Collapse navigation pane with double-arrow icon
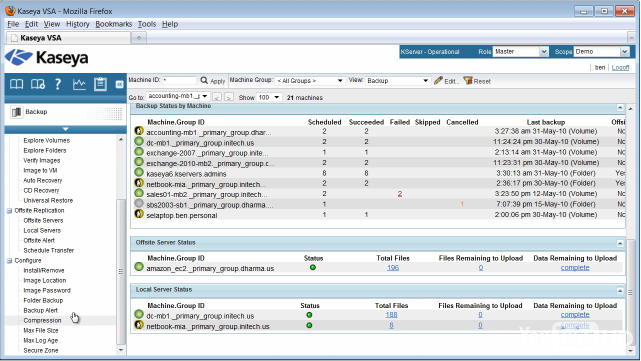Viewport: 641px width, 361px height. coord(119,84)
